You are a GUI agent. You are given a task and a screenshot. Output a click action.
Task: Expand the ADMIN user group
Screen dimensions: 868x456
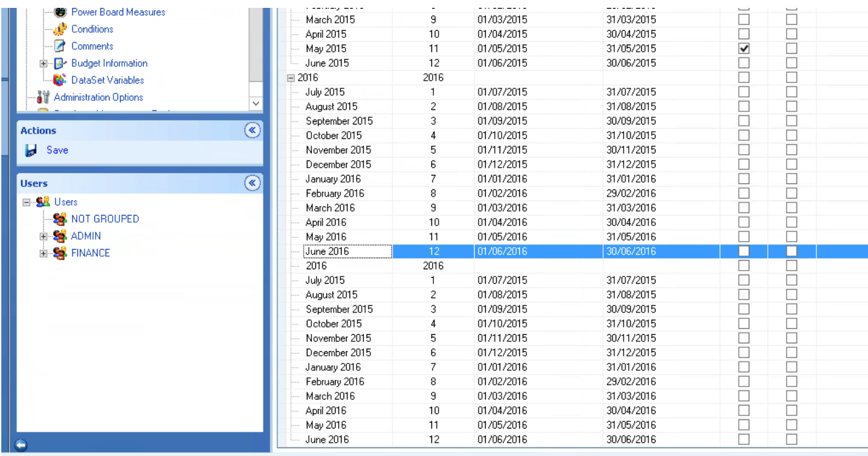(x=44, y=236)
